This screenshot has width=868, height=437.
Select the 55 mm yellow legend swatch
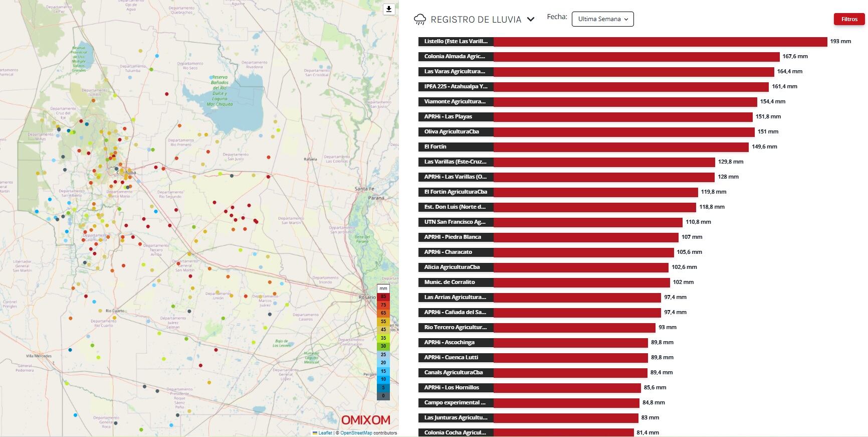(383, 322)
